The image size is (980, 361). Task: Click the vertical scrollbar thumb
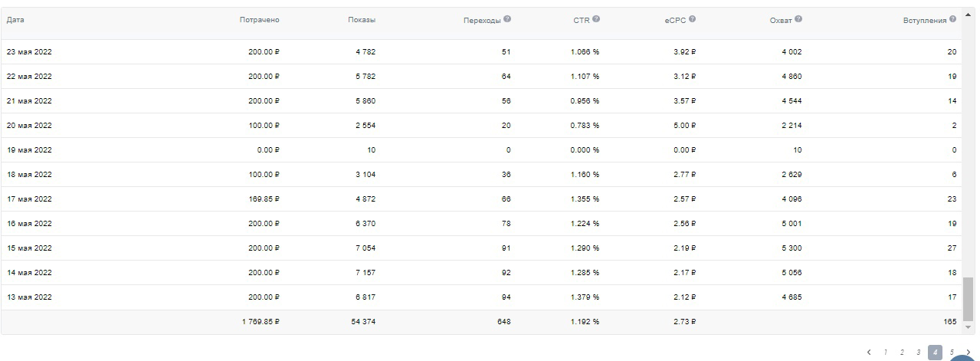969,299
